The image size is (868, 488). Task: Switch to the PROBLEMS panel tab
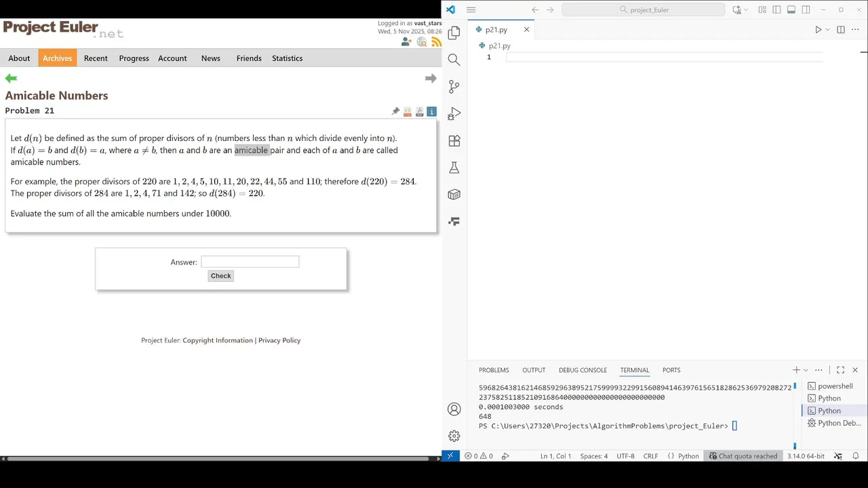494,370
